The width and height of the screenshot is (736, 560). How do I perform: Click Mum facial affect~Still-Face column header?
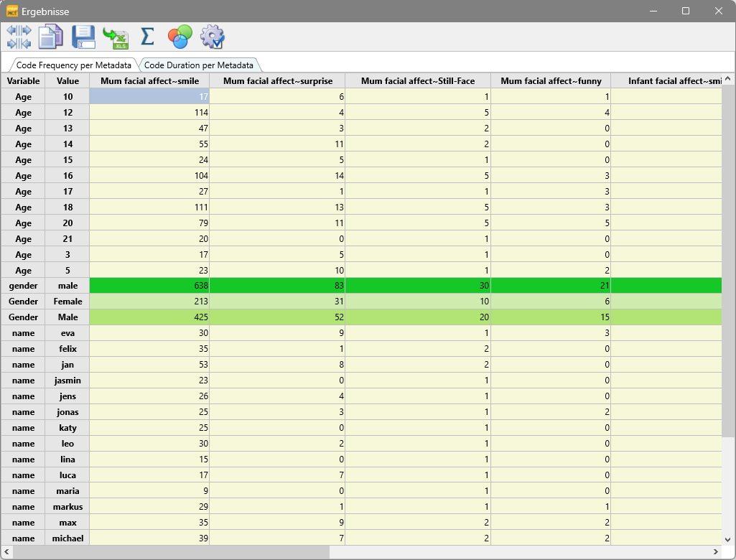coord(418,80)
